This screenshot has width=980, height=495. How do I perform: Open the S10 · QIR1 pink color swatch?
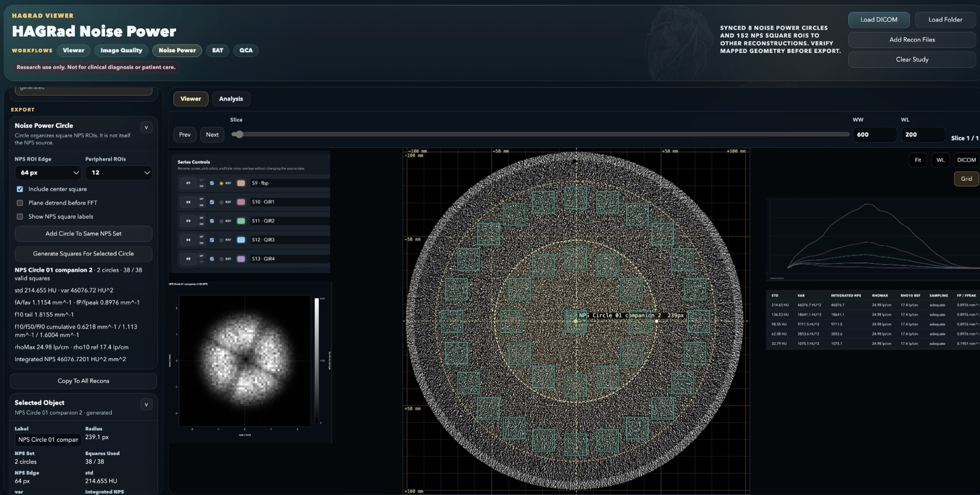pos(241,202)
